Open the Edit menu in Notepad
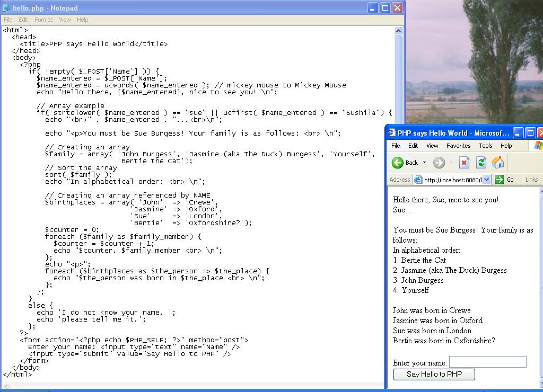543x392 pixels. coord(23,20)
